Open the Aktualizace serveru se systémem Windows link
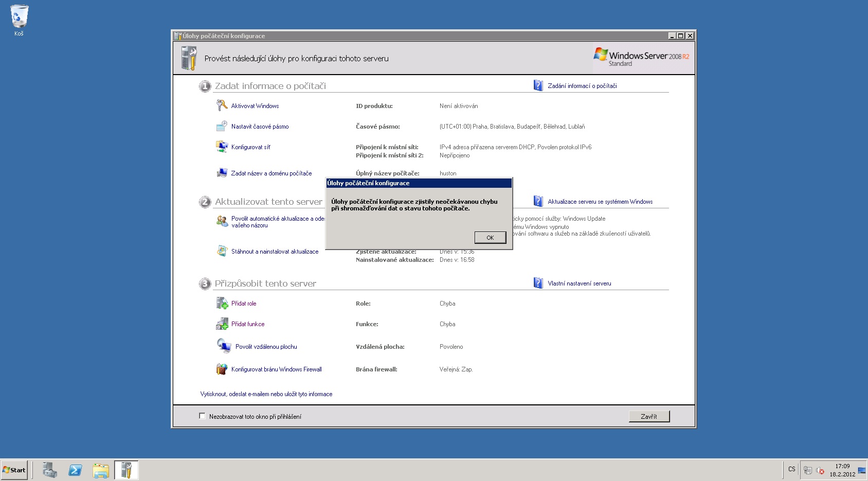Screen dimensions: 868x481 [x=600, y=202]
